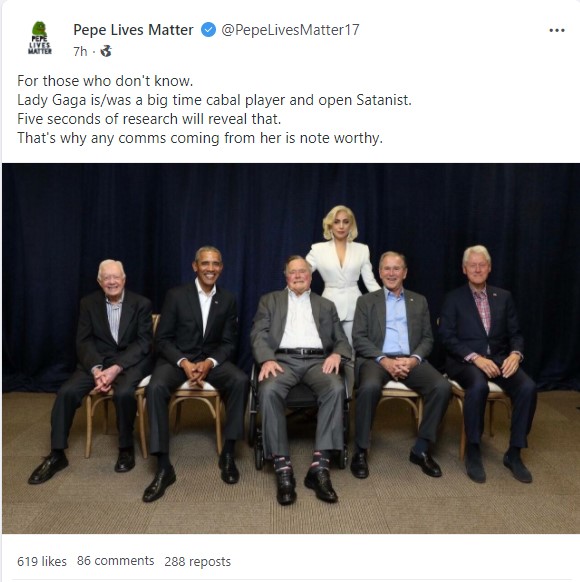
Task: Click the line 'For those who don't know.'
Action: tap(105, 81)
